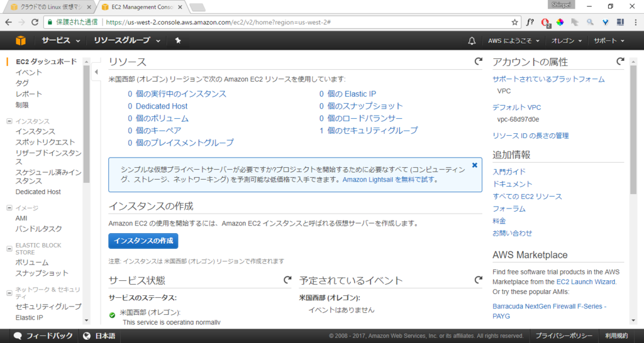Open a new browser tab
This screenshot has height=343, width=644.
pyautogui.click(x=197, y=7)
